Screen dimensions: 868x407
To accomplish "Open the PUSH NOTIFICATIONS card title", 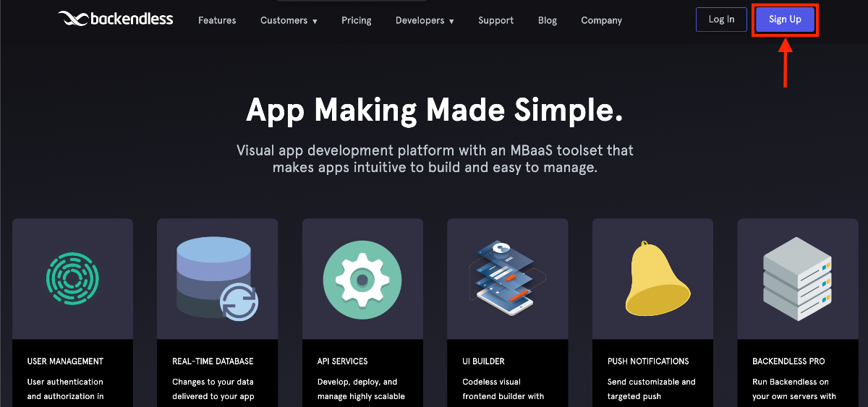I will click(648, 361).
